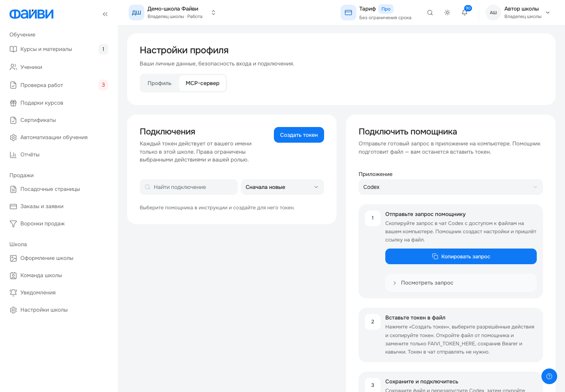The image size is (565, 392).
Task: Click the chart icon for Отчёты
Action: (13, 154)
